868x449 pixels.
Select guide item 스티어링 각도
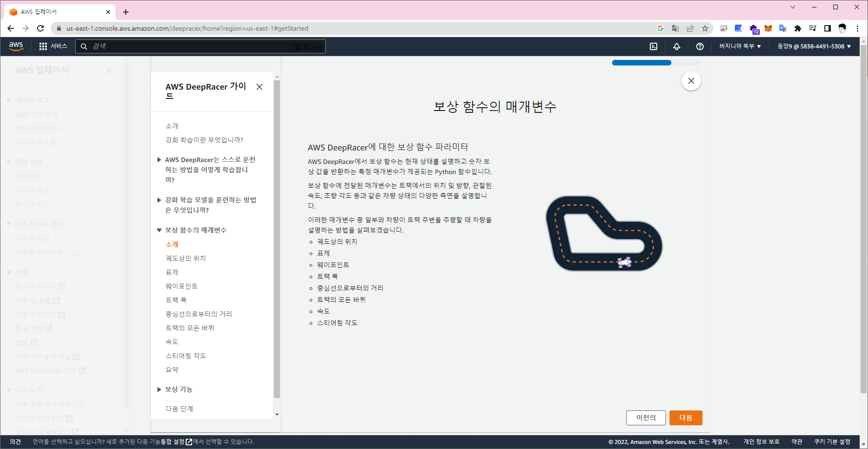click(x=186, y=356)
